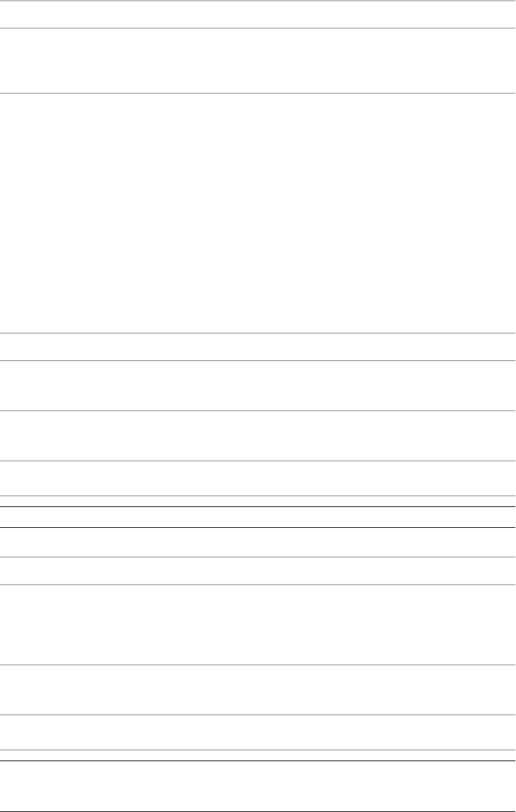The height and width of the screenshot is (812, 516).
Task: Select the final dark line at page bottom
Action: pos(258,811)
